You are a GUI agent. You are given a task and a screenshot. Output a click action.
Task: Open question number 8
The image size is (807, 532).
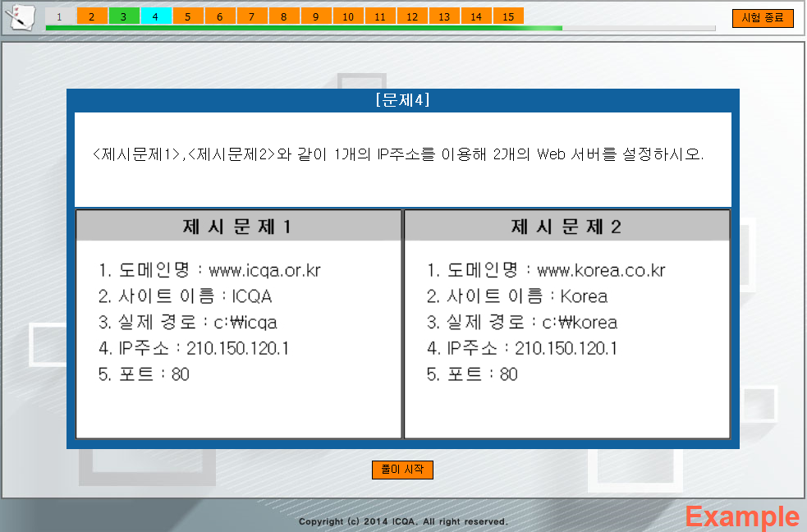(283, 16)
